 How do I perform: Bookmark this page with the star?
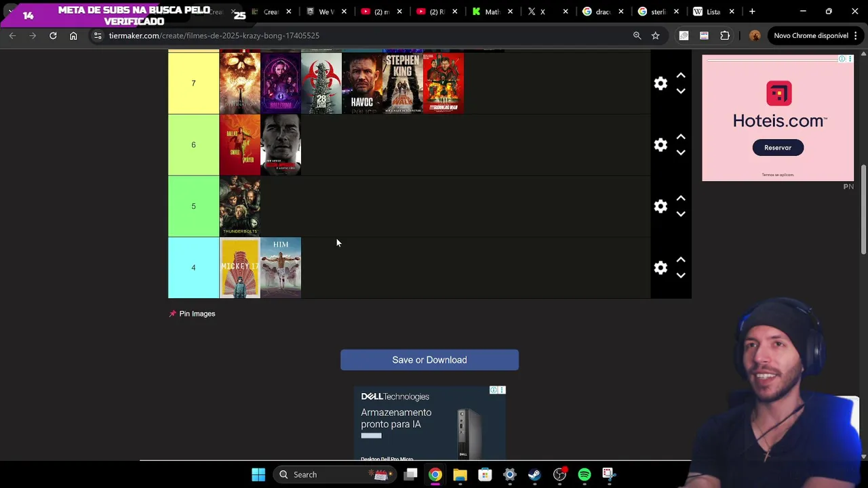655,35
